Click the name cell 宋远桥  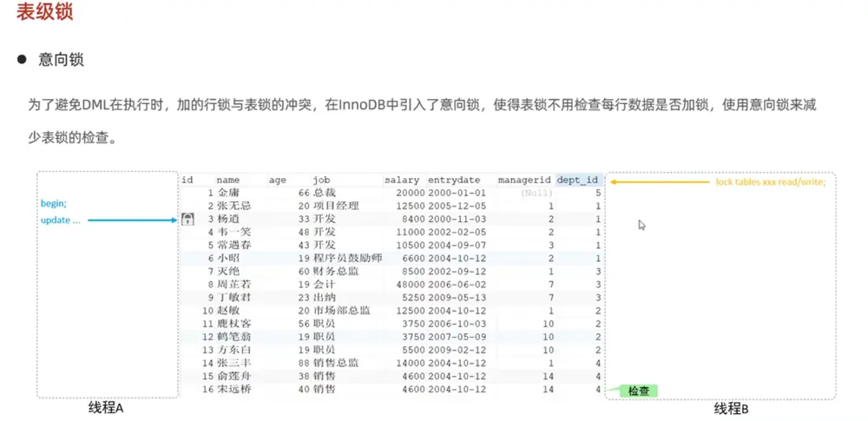233,390
